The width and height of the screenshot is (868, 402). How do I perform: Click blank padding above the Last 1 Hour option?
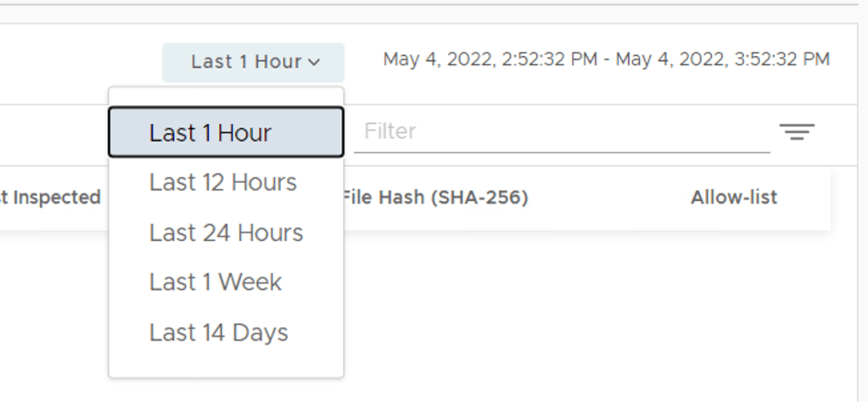(226, 96)
